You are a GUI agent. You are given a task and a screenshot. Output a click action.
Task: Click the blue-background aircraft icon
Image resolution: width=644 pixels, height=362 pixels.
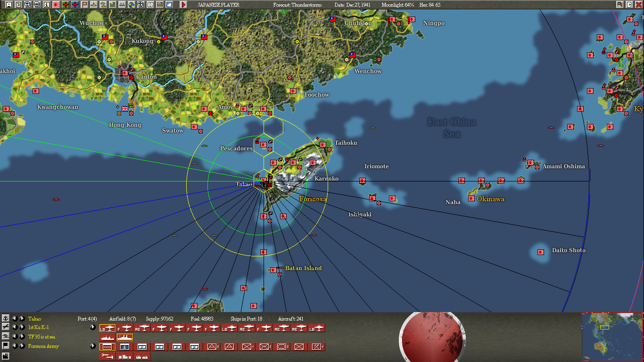(x=75, y=5)
